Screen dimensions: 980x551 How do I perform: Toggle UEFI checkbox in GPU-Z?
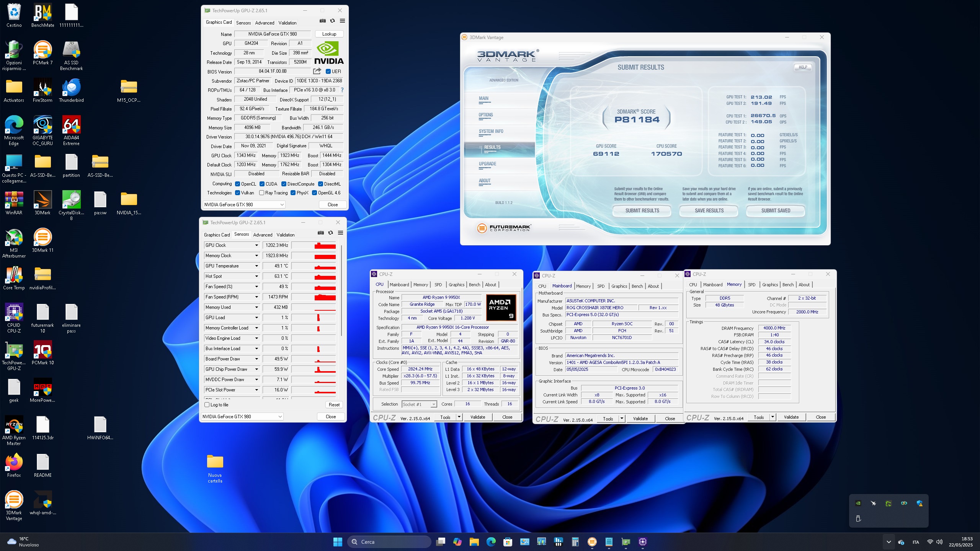(328, 72)
